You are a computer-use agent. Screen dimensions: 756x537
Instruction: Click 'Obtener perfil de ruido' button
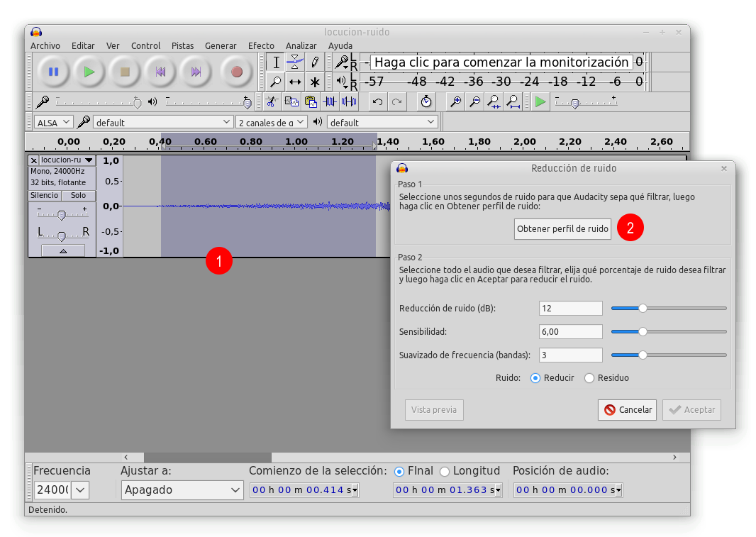pos(562,228)
